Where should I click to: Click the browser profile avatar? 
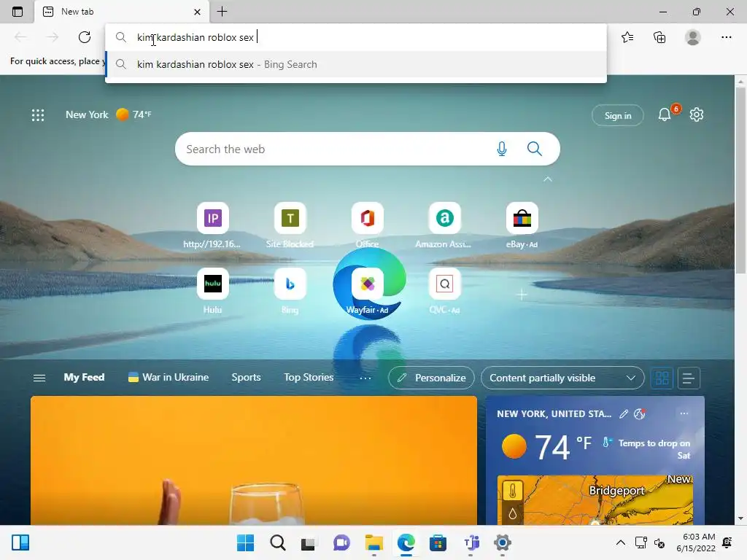(693, 37)
